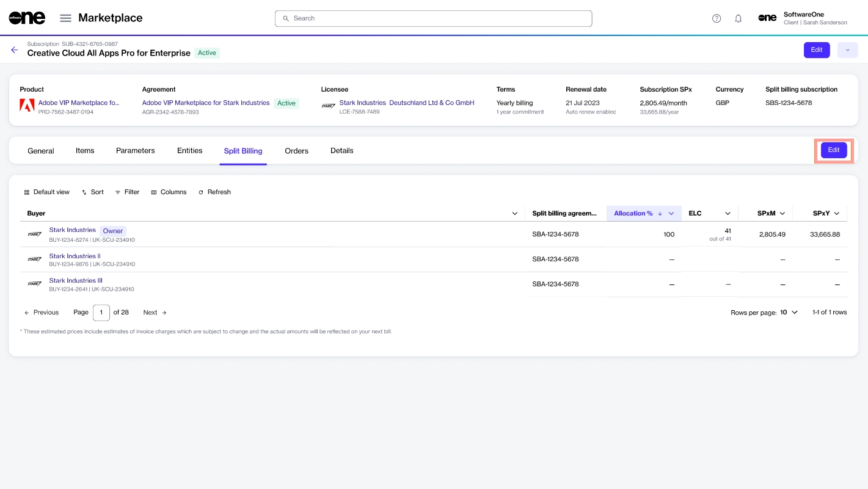The width and height of the screenshot is (868, 489).
Task: Switch to the Parameters tab
Action: [135, 151]
